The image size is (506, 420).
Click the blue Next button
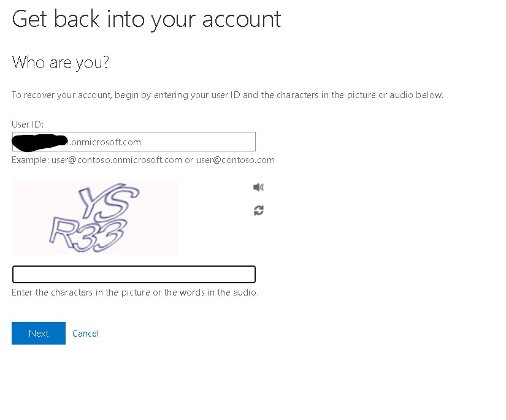39,333
